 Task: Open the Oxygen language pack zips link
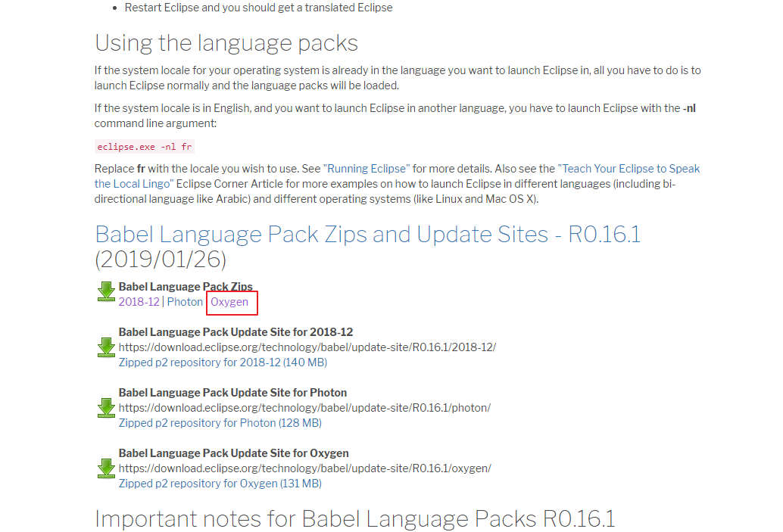point(229,302)
